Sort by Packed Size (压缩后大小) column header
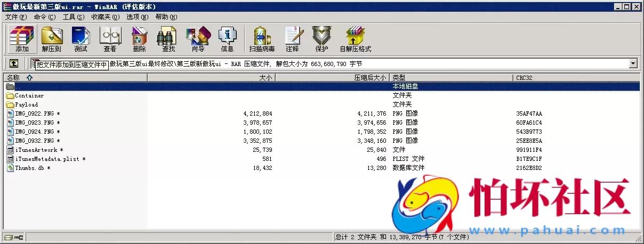The image size is (644, 244). 333,77
